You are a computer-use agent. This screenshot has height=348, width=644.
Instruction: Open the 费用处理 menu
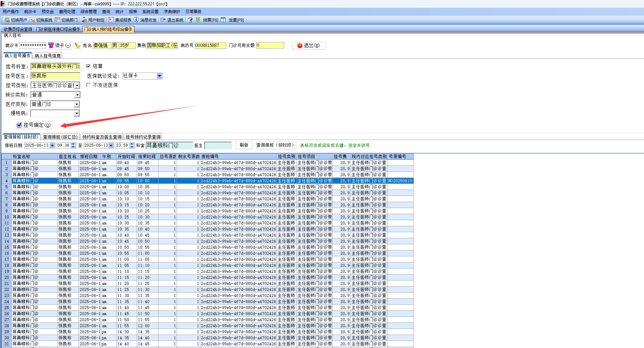67,12
